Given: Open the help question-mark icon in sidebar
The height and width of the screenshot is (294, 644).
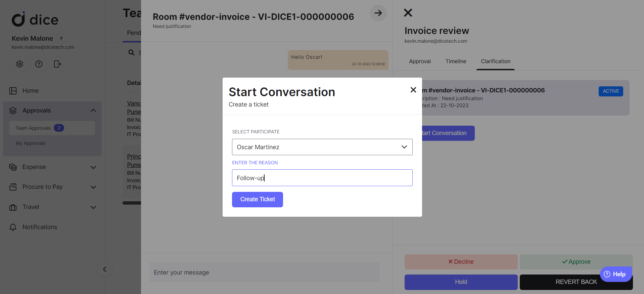Looking at the screenshot, I should pyautogui.click(x=39, y=64).
